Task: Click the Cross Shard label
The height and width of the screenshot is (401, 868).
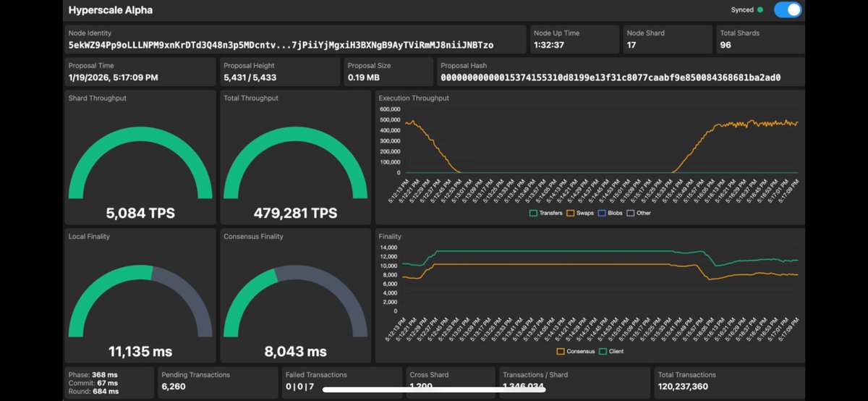Action: click(x=429, y=375)
